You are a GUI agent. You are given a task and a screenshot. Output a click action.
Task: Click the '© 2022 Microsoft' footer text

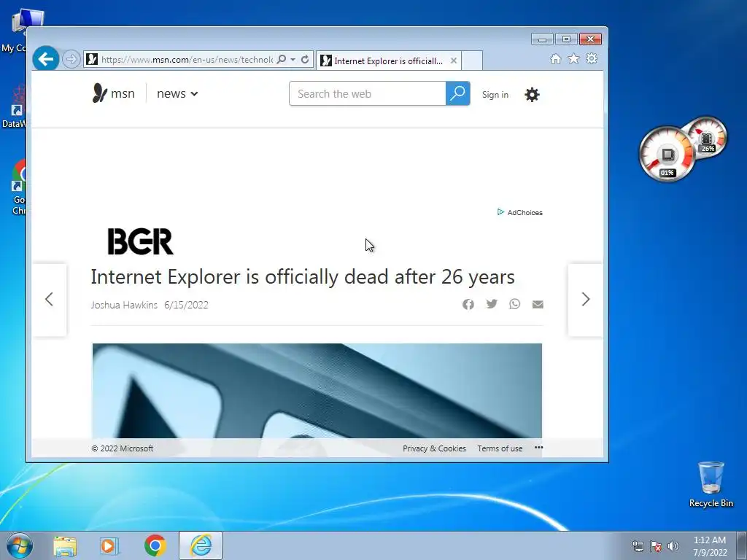pyautogui.click(x=123, y=448)
